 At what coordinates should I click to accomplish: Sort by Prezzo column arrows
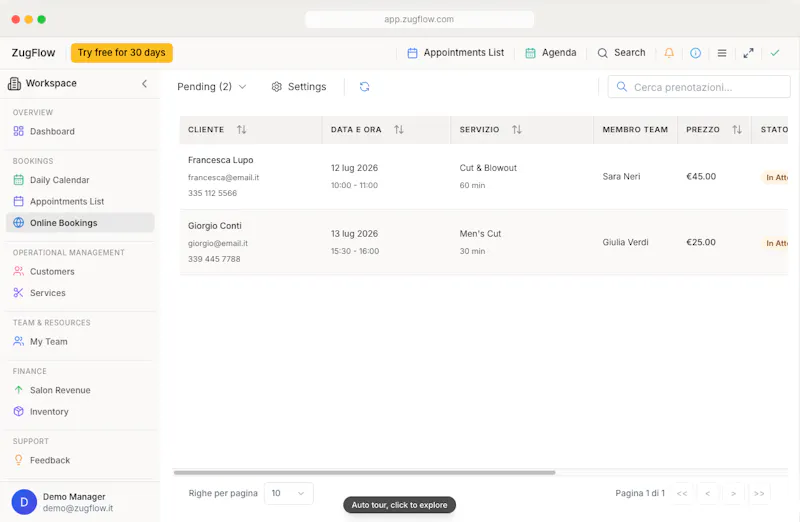737,130
